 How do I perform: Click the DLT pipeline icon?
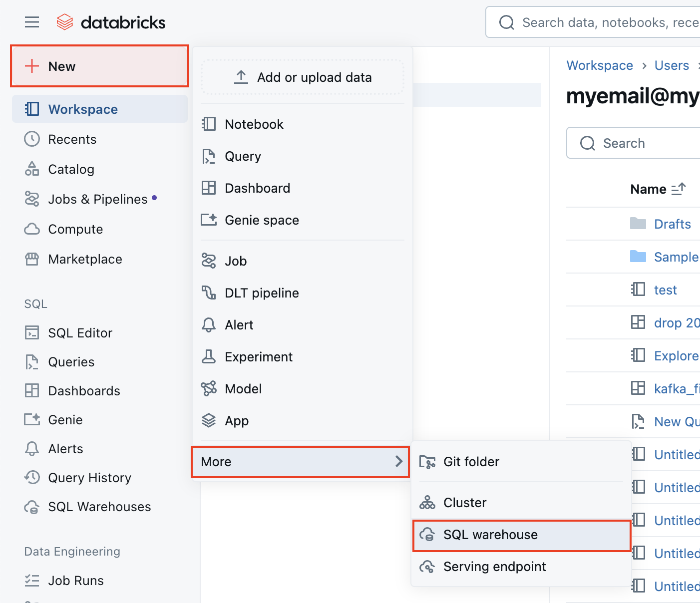(x=209, y=293)
